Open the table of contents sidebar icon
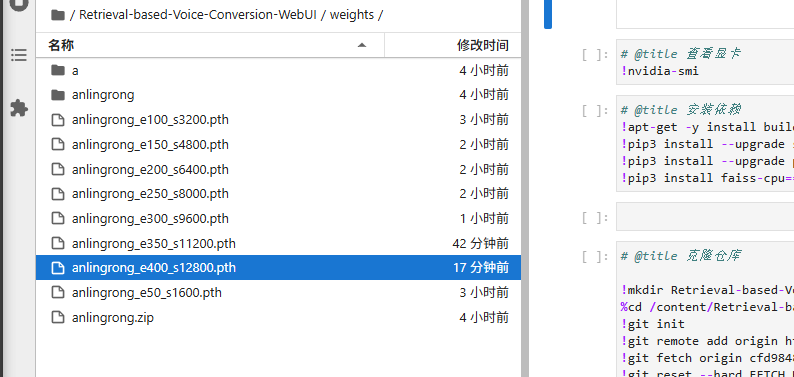This screenshot has width=794, height=377. [x=19, y=55]
